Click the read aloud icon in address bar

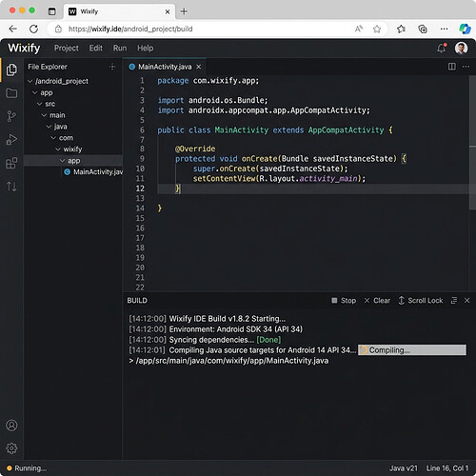click(x=359, y=29)
